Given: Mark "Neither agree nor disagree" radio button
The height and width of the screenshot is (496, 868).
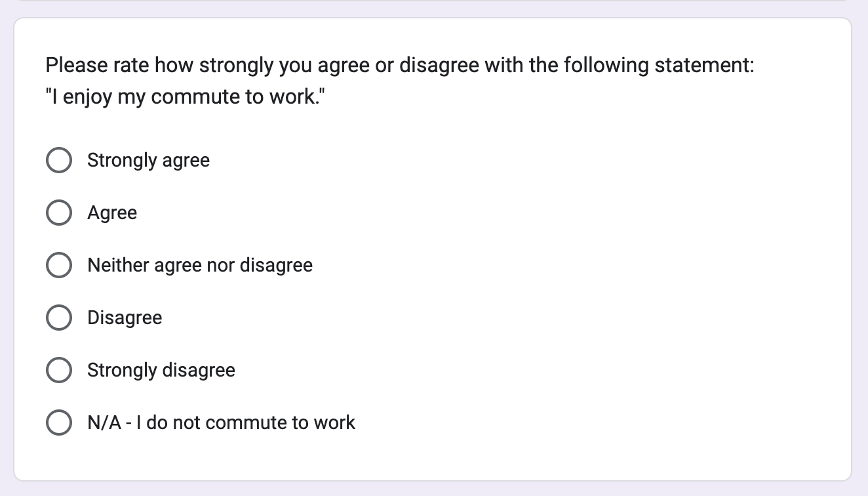Looking at the screenshot, I should (59, 265).
